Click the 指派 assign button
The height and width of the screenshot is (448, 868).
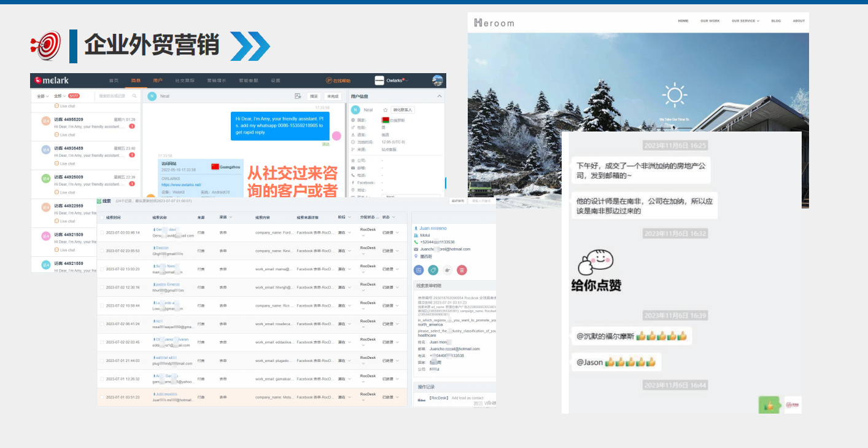coord(314,96)
